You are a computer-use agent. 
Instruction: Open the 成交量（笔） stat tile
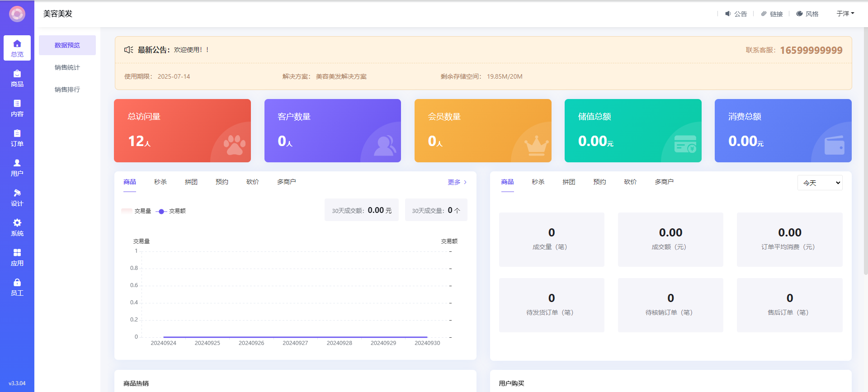pos(552,240)
